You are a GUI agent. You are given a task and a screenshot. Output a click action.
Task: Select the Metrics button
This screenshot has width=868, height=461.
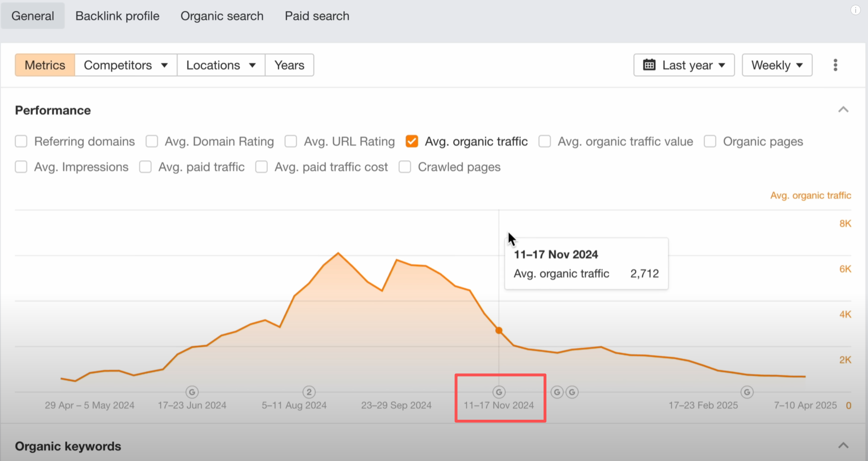(45, 65)
